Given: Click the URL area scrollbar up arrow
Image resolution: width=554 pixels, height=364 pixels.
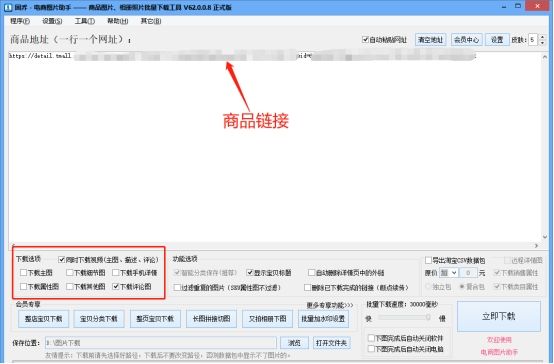Looking at the screenshot, I should pos(545,57).
